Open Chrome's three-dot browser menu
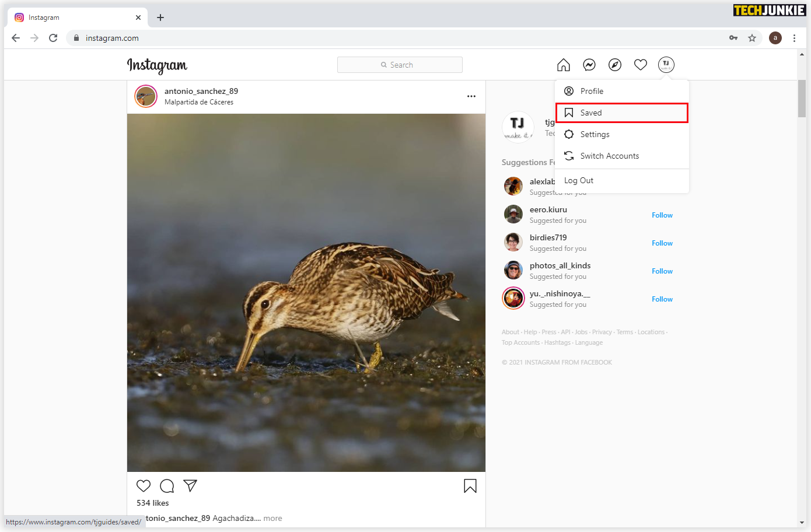811x532 pixels. pyautogui.click(x=795, y=37)
